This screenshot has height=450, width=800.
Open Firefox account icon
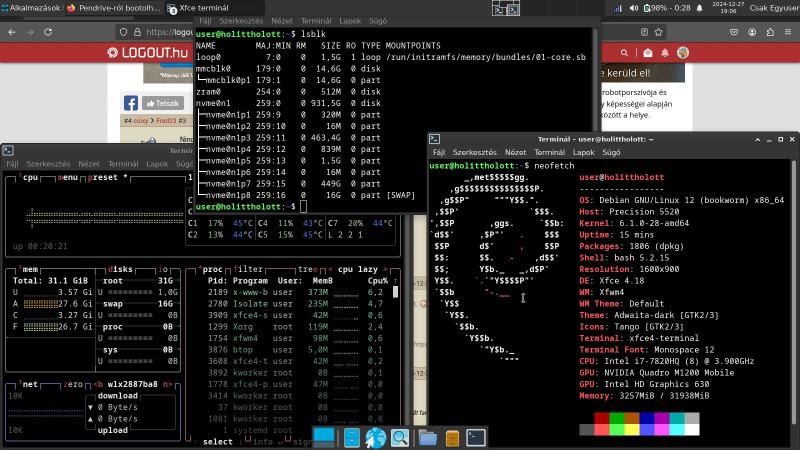(x=752, y=32)
